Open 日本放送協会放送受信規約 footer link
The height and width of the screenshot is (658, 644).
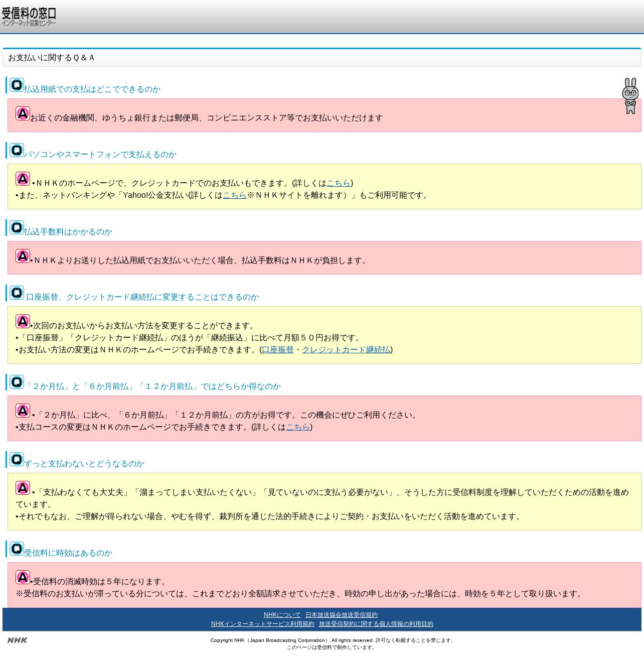[x=342, y=615]
